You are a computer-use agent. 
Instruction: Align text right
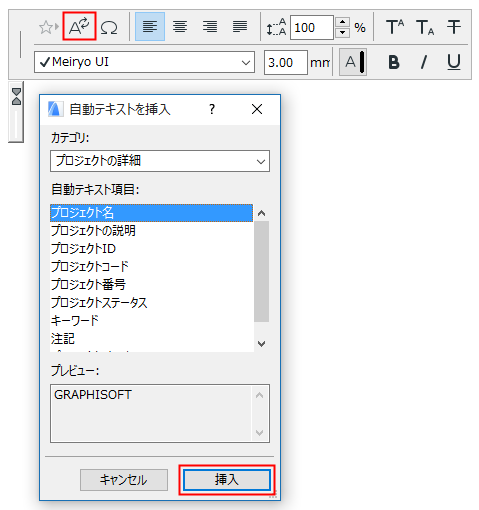pos(210,27)
